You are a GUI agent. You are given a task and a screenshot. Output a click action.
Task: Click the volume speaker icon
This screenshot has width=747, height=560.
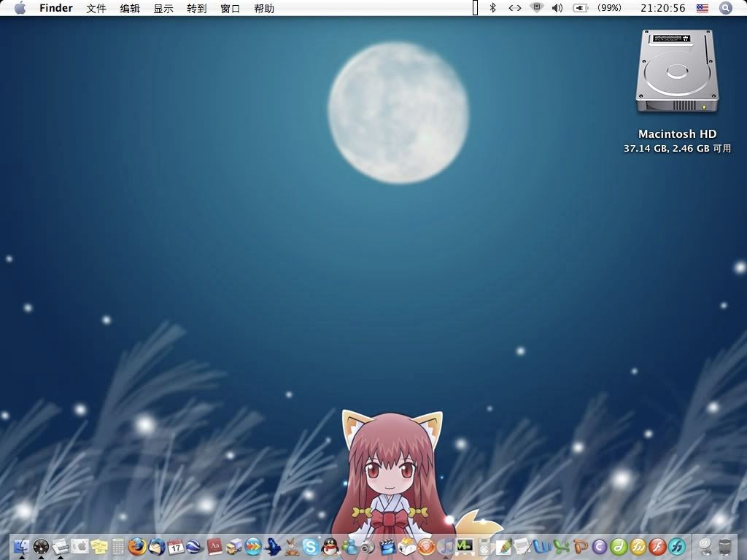pos(557,8)
